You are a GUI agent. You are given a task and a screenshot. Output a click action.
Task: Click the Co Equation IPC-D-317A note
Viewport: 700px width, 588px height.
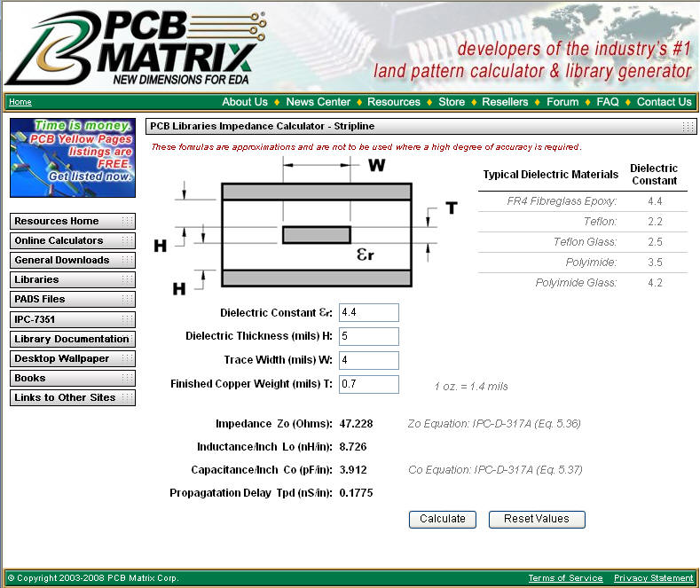pos(495,470)
